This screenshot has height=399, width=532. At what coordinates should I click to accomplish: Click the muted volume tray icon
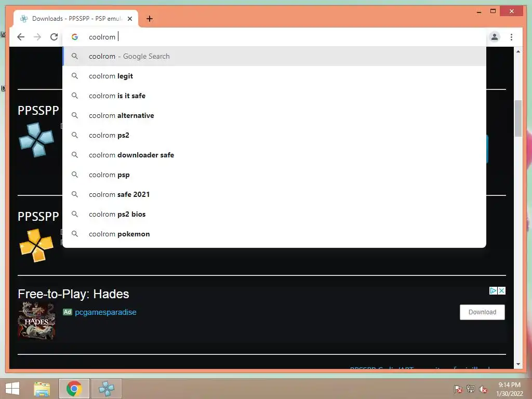click(x=483, y=389)
